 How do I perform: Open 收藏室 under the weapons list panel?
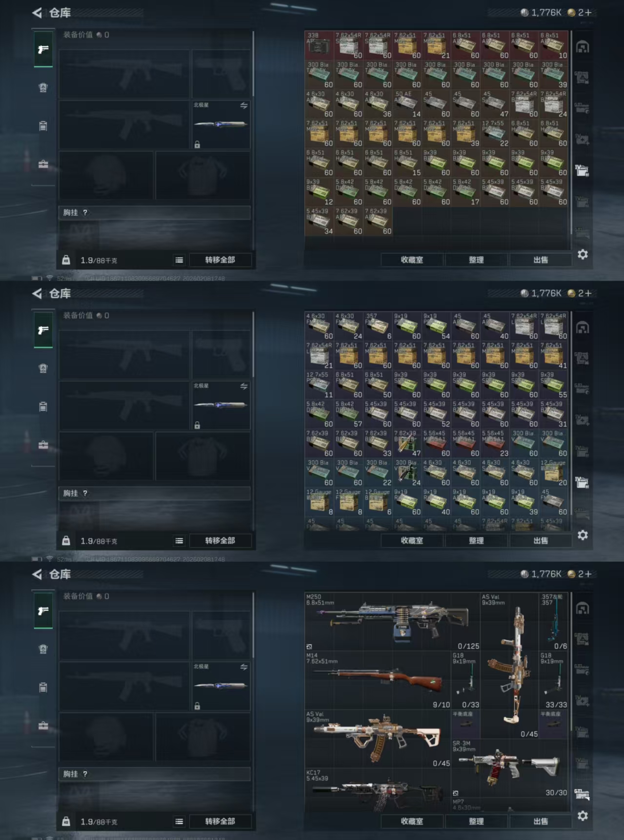pos(412,821)
